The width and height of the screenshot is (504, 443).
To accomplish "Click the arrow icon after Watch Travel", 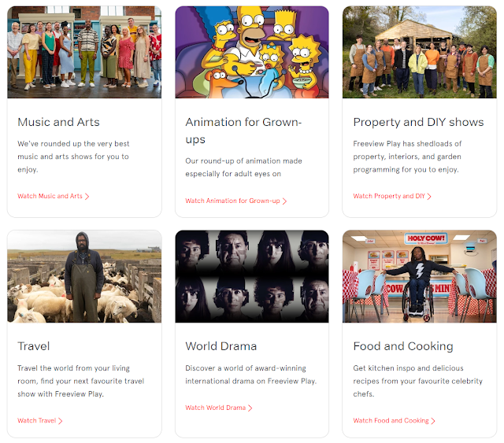I will 61,421.
